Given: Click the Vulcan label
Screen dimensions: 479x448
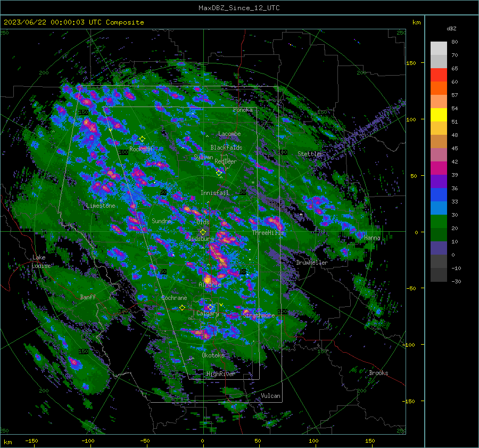Looking at the screenshot, I should tap(271, 396).
